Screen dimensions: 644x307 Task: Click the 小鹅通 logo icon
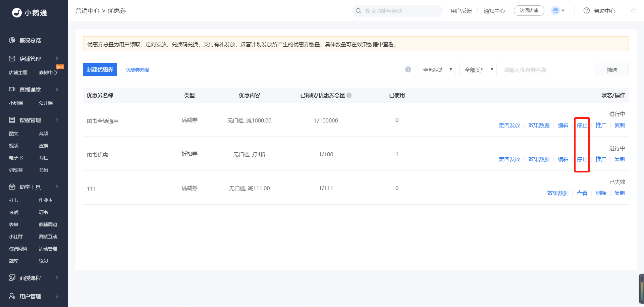point(17,12)
